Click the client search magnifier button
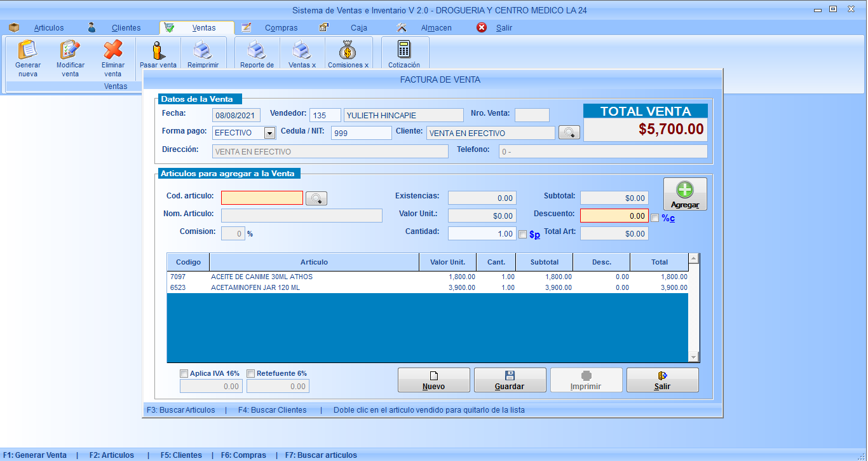Viewport: 868px width, 461px height. coord(569,133)
